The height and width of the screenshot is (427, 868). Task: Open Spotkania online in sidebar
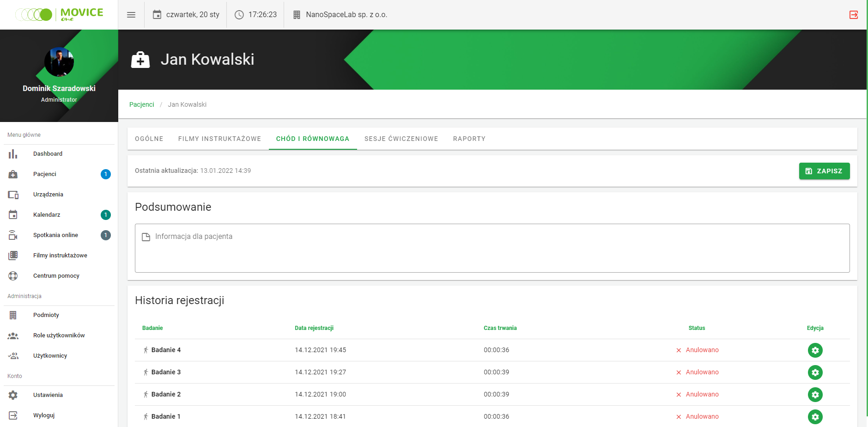pos(55,235)
